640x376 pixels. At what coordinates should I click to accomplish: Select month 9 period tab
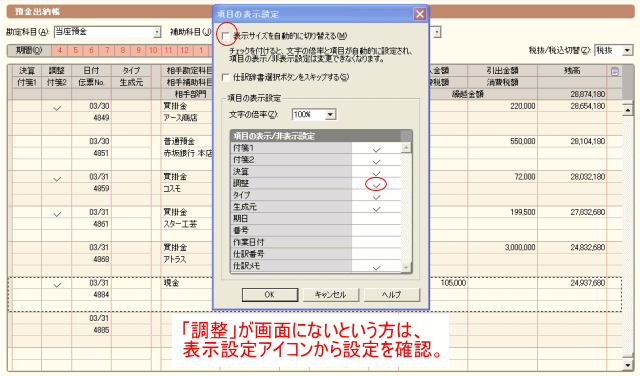pyautogui.click(x=138, y=51)
